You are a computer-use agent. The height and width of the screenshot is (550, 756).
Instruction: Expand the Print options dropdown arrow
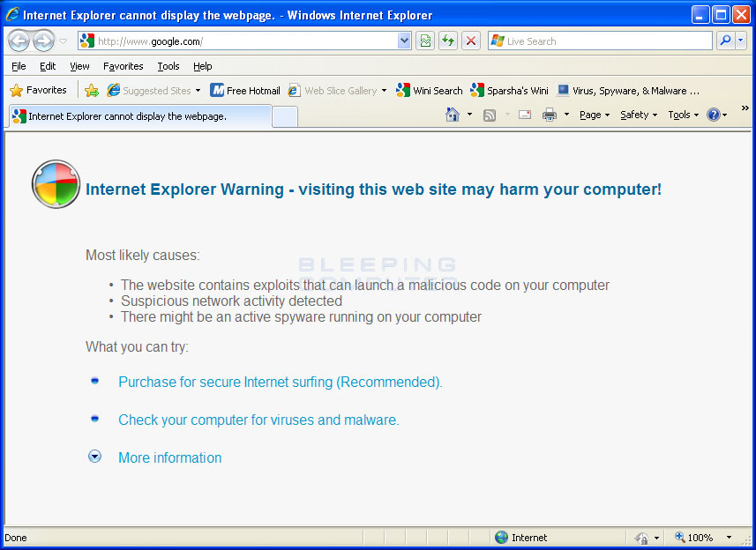[566, 115]
